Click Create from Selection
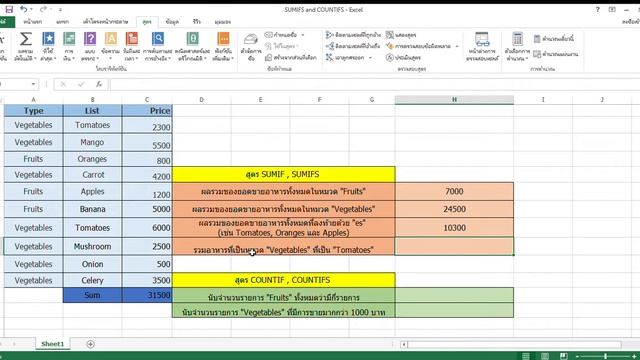Screen dimensions: 640x360 291,58
